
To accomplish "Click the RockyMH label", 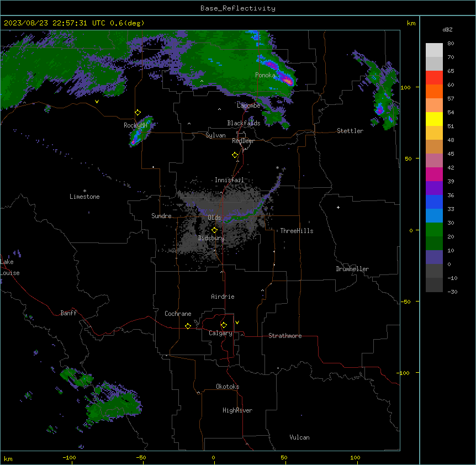I will point(135,125).
